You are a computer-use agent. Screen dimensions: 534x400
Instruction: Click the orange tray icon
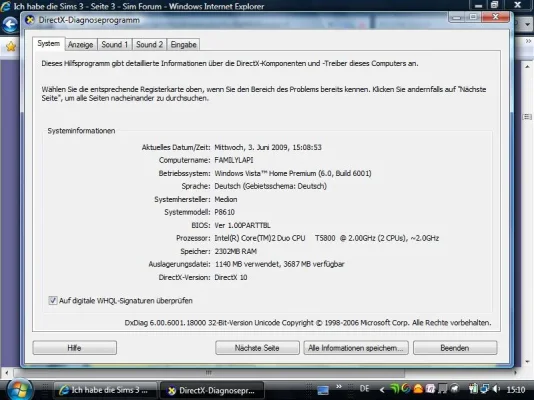click(x=418, y=389)
